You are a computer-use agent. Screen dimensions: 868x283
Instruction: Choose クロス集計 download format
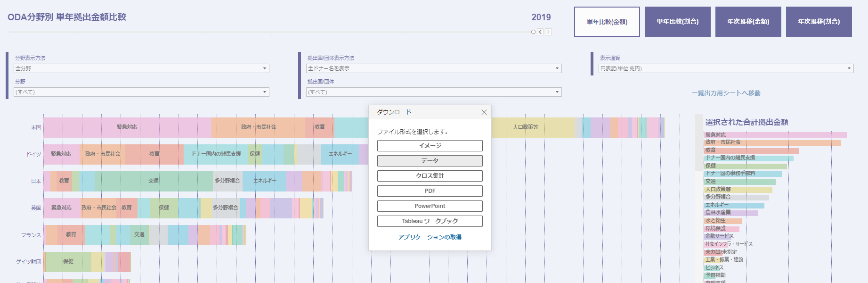coord(430,176)
